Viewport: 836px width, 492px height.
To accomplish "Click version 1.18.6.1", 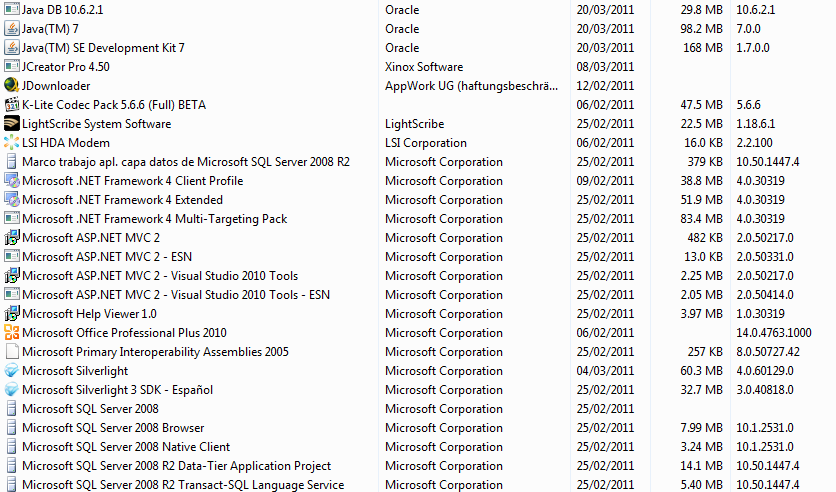I will click(x=755, y=124).
